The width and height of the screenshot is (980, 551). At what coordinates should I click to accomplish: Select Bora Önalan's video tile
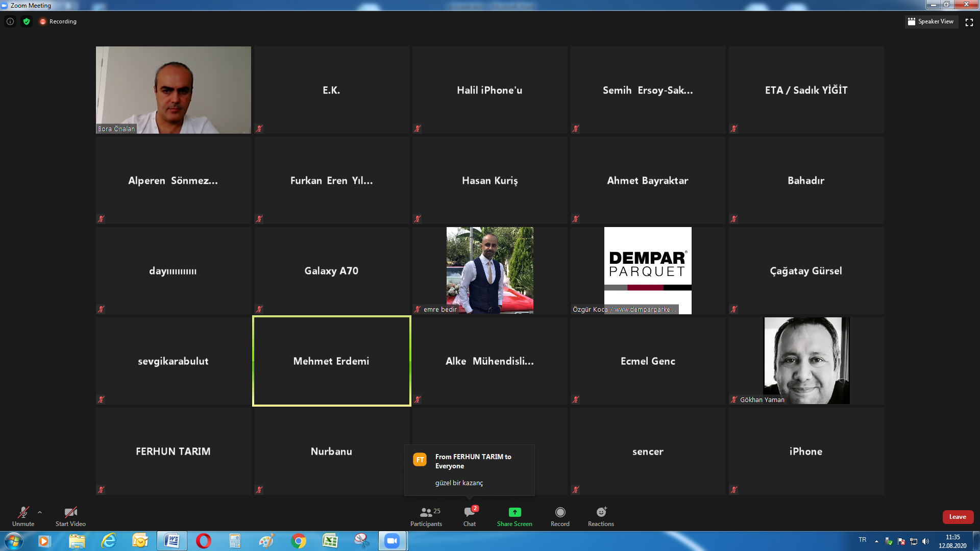pyautogui.click(x=174, y=90)
